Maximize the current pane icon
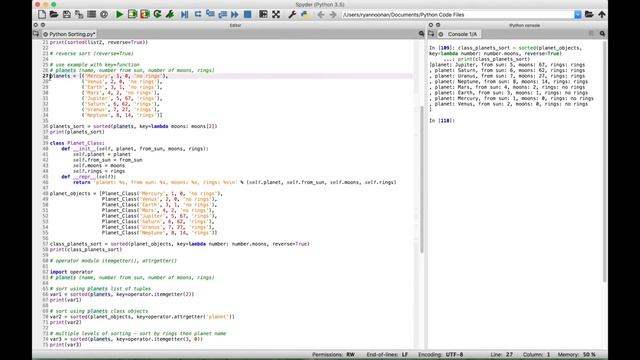The image size is (640, 360). (x=263, y=14)
